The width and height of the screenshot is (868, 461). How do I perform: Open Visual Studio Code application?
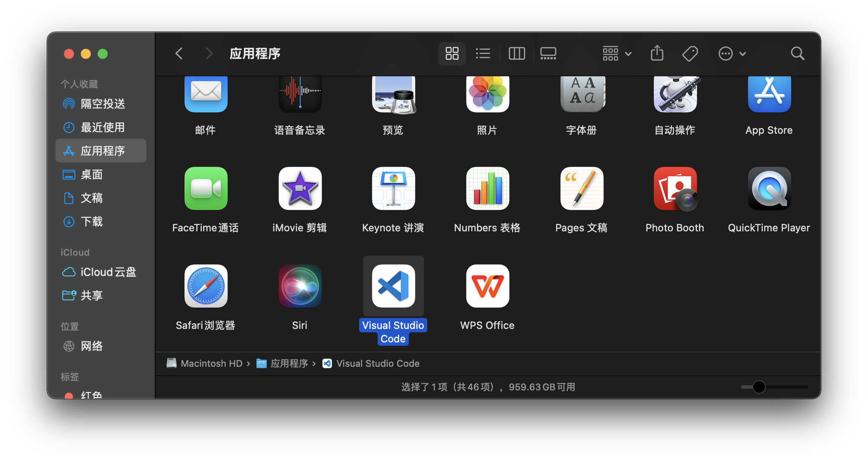pos(392,286)
